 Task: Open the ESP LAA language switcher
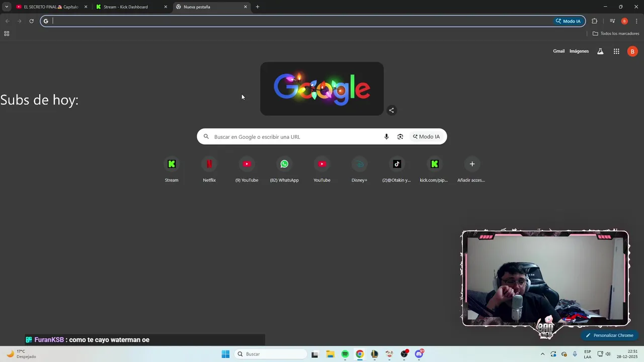pos(588,354)
